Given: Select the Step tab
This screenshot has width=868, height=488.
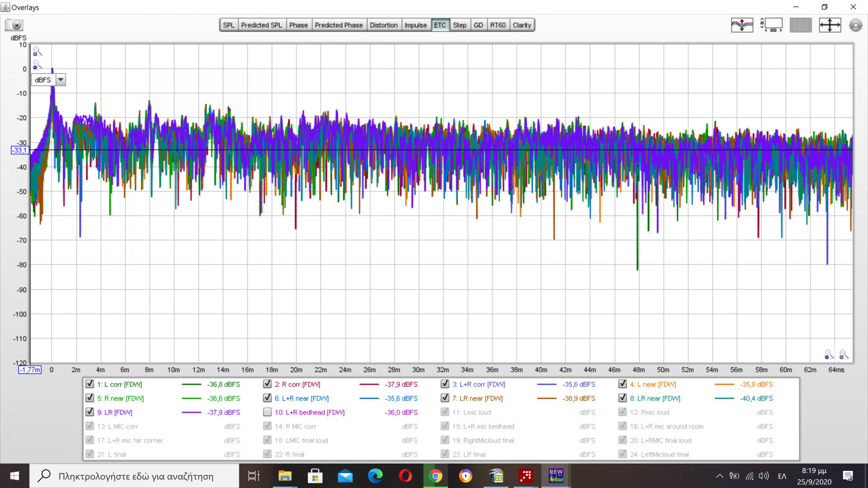Looking at the screenshot, I should click(x=460, y=25).
